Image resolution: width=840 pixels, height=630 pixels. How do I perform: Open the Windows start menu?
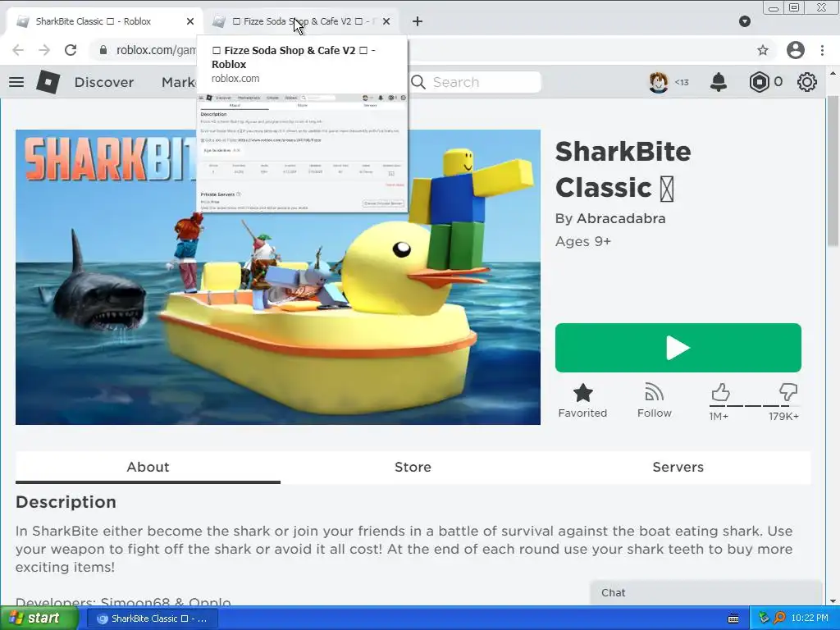(39, 619)
